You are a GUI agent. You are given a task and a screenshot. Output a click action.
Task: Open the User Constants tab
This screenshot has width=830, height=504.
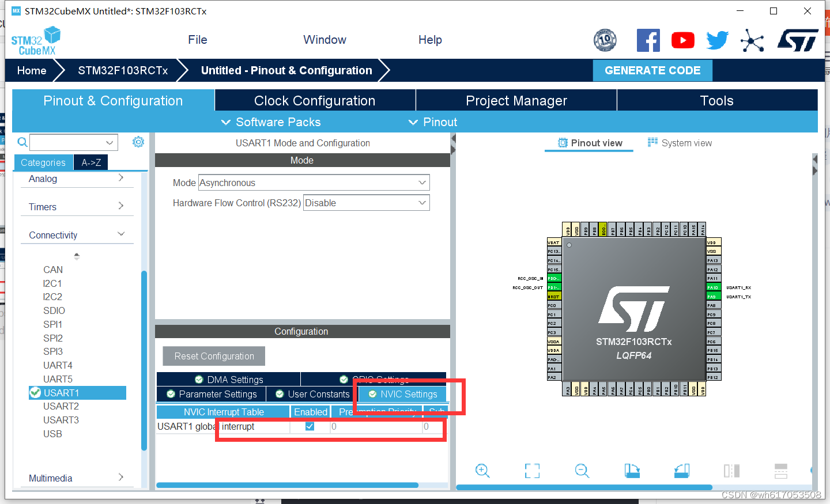[x=312, y=394]
